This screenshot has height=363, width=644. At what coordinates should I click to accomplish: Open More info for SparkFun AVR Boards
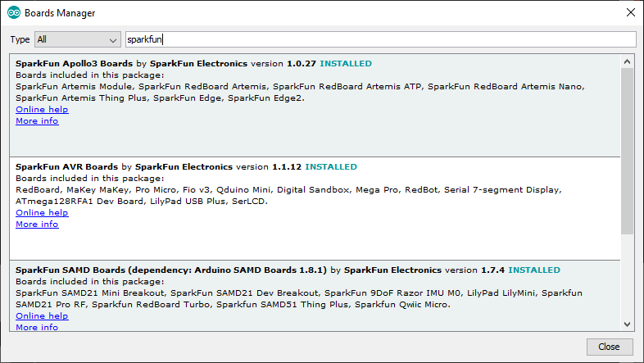click(x=37, y=225)
